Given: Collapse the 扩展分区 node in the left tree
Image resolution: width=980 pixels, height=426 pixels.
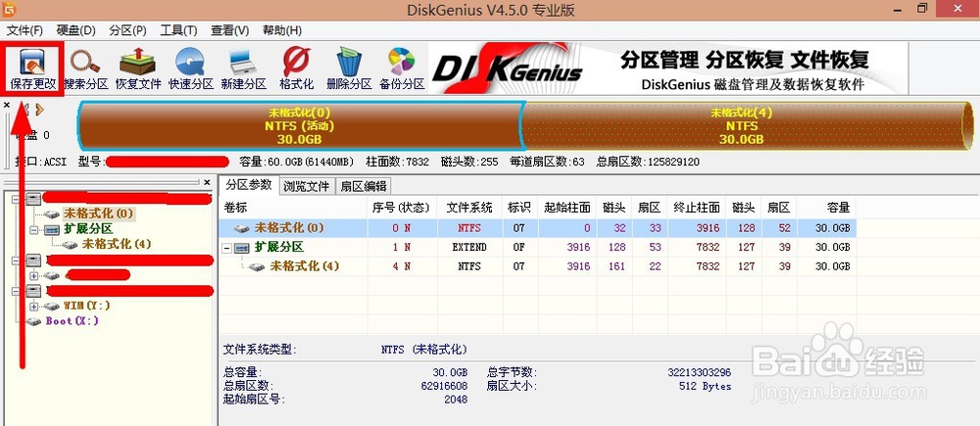Looking at the screenshot, I should [x=34, y=230].
